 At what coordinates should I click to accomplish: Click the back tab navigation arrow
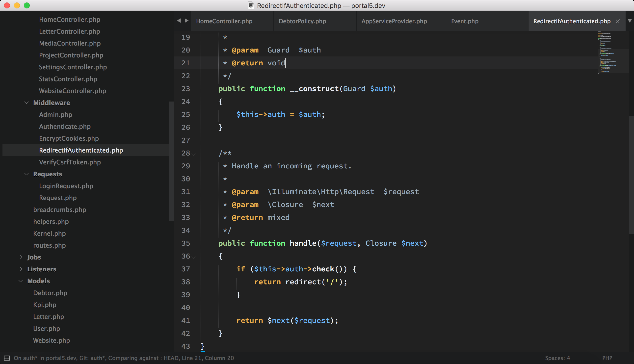click(x=179, y=21)
